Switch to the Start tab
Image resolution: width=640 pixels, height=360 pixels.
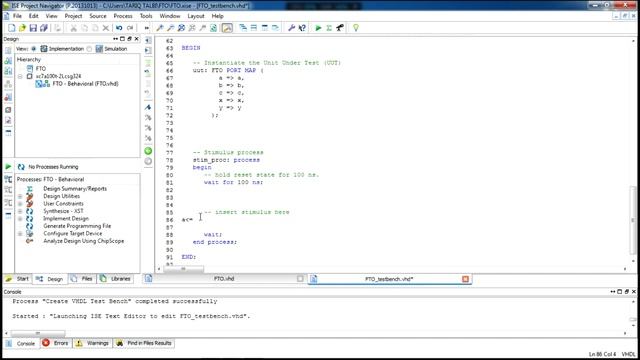[18, 279]
